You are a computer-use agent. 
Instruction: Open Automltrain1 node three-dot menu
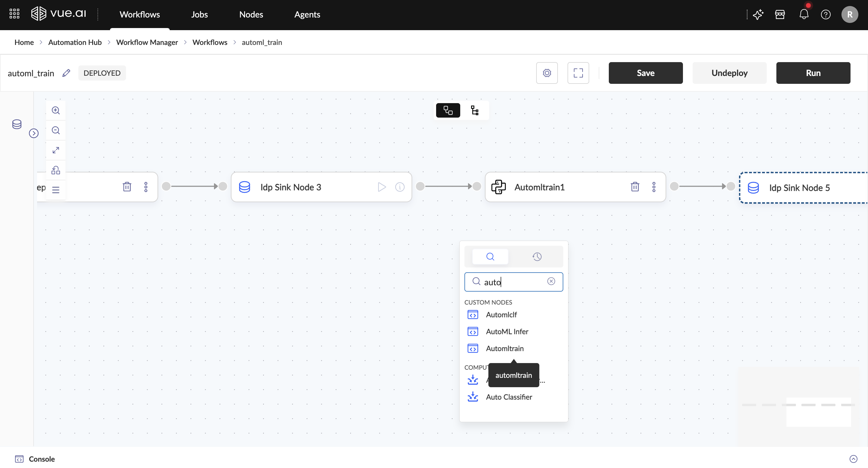click(654, 187)
